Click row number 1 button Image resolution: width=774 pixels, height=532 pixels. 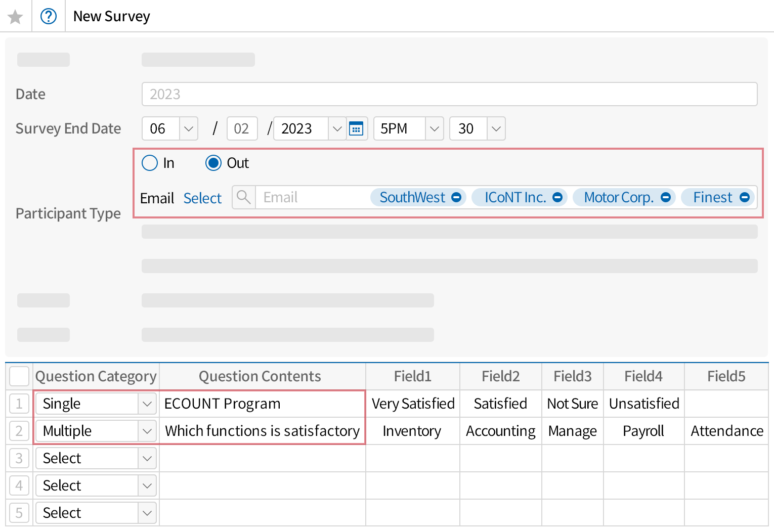tap(19, 404)
